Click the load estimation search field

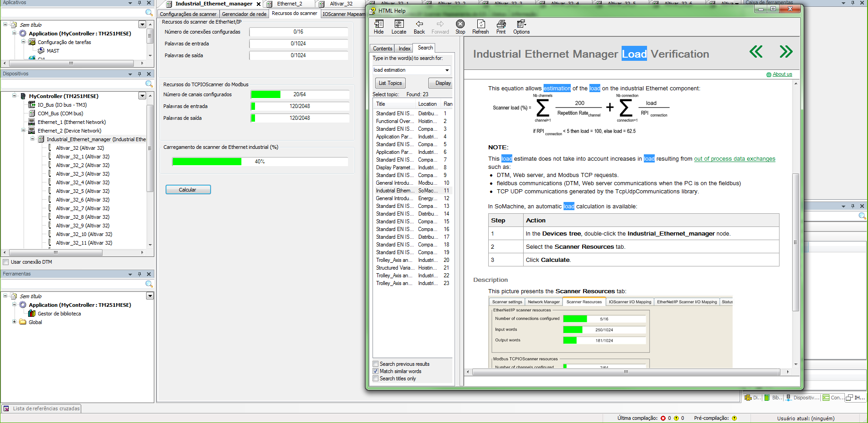(x=408, y=70)
